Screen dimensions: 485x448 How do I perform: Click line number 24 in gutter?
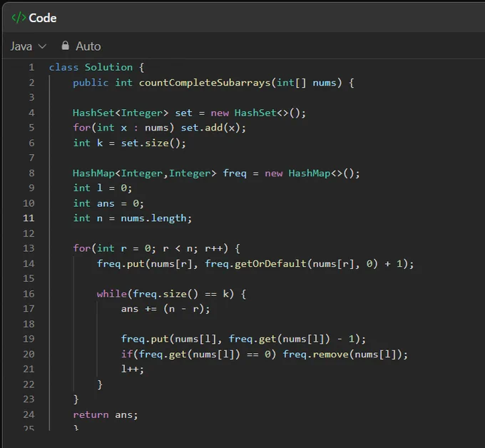29,414
